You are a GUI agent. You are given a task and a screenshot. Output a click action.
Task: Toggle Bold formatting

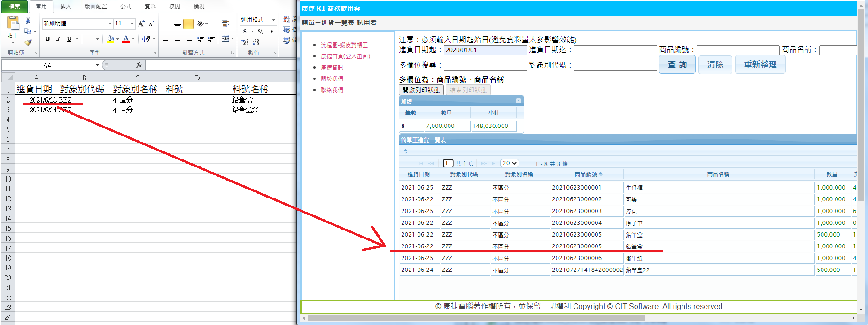(x=47, y=39)
